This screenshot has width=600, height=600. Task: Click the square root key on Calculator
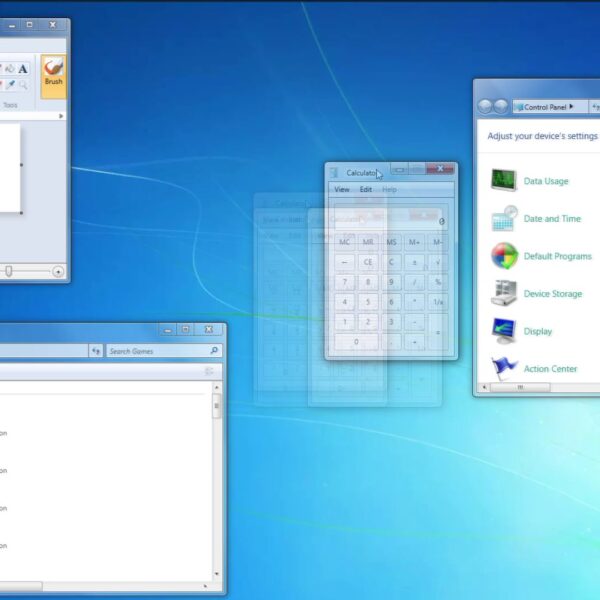[x=438, y=262]
